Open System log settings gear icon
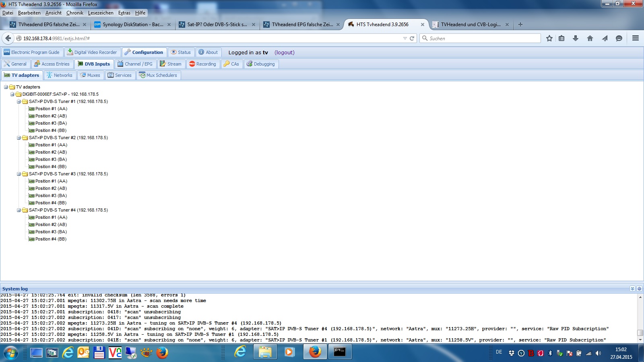Viewport: 644px width, 362px height. coord(639,289)
